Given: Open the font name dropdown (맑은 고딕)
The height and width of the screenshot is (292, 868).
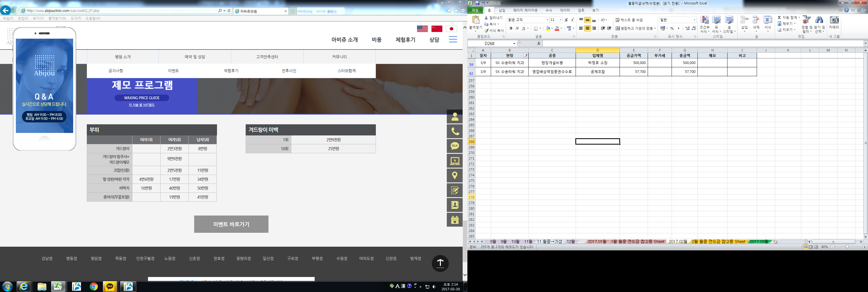Looking at the screenshot, I should pos(547,20).
